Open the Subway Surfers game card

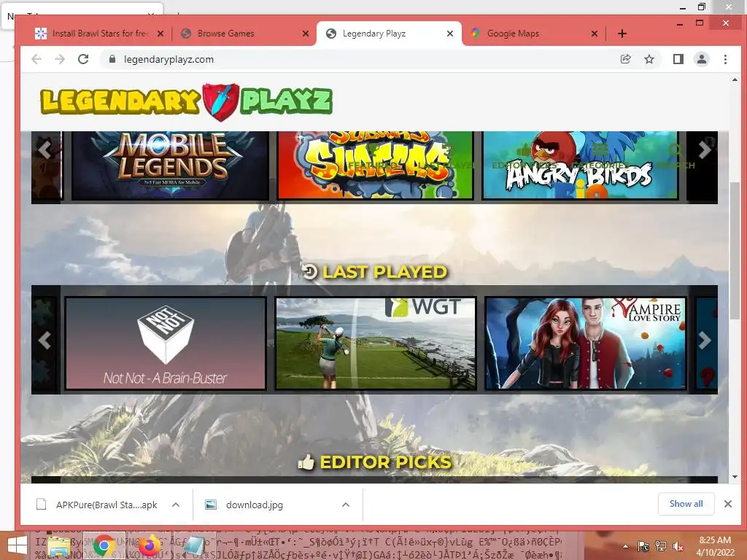pyautogui.click(x=376, y=166)
